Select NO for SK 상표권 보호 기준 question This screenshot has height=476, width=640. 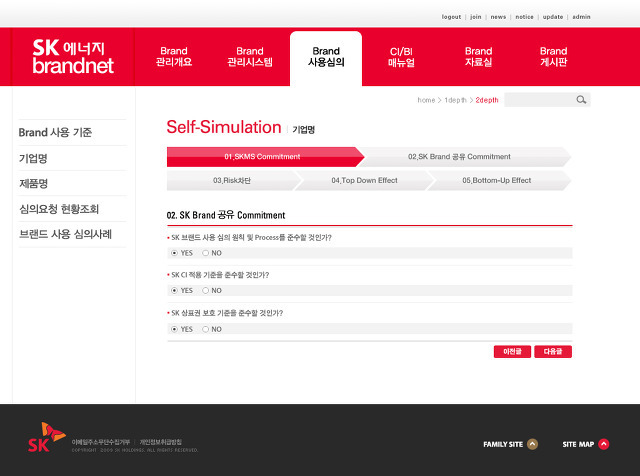coord(205,329)
